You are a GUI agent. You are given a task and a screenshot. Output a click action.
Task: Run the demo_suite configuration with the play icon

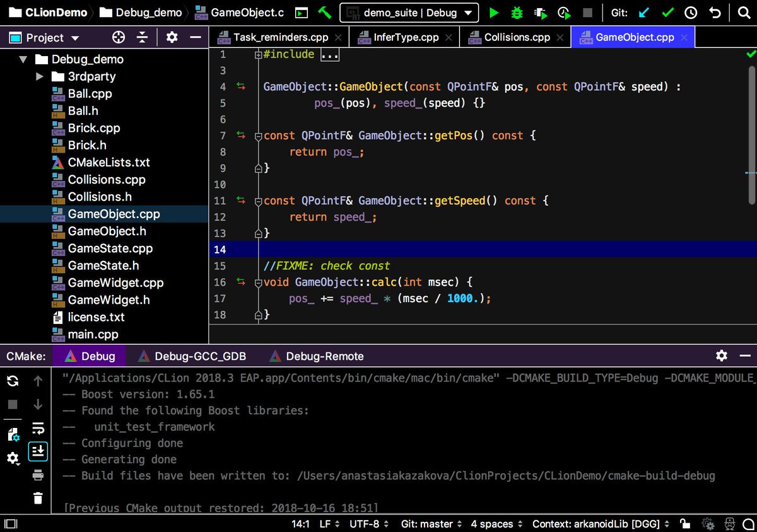[x=494, y=13]
